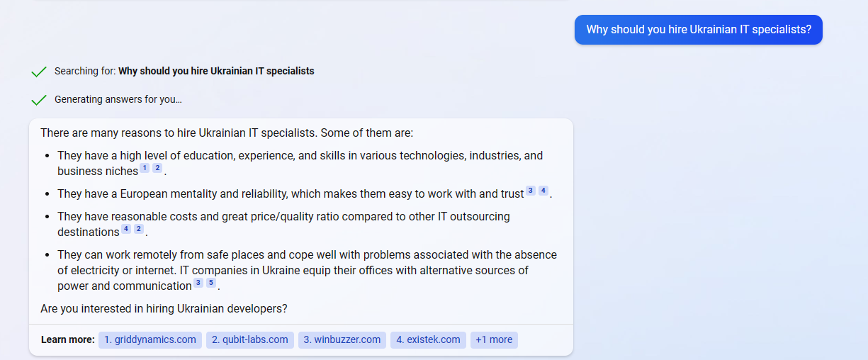Visit the existek.com source link

point(428,340)
